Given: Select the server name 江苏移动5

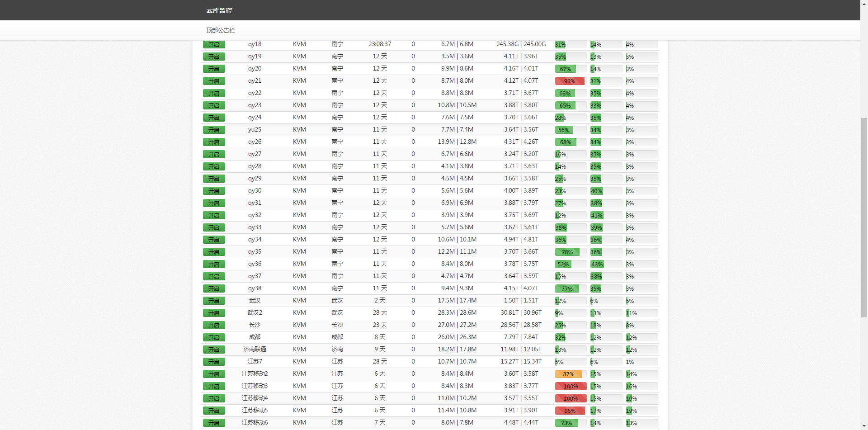Looking at the screenshot, I should [255, 410].
